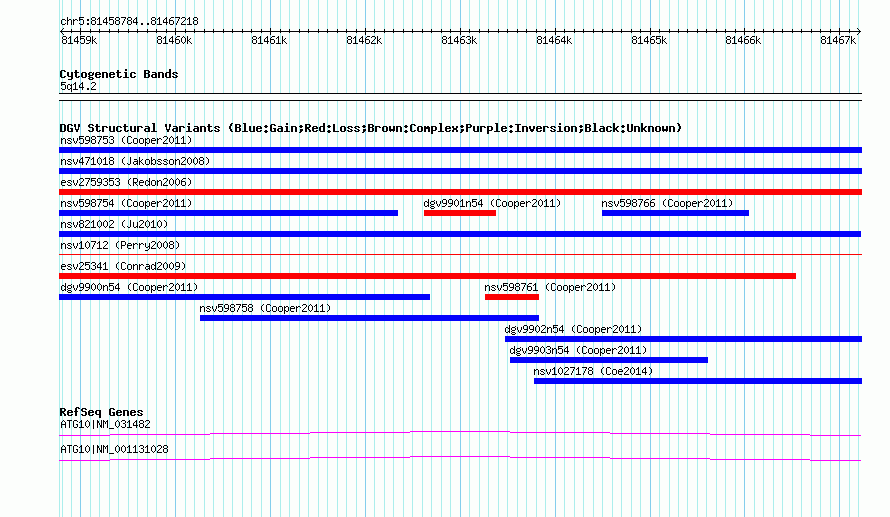Click the 81459k ruler tick
This screenshot has width=890, height=517.
click(x=79, y=40)
